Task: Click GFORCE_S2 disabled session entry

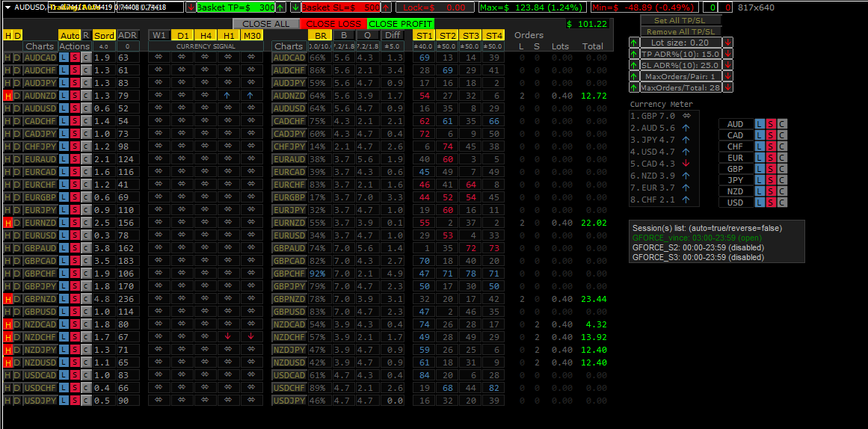Action: click(x=698, y=247)
